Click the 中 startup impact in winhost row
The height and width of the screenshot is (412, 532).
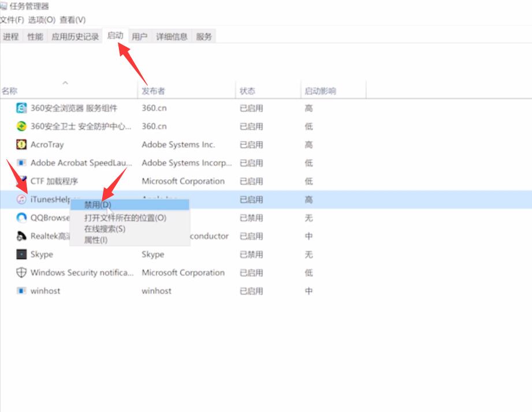click(309, 291)
